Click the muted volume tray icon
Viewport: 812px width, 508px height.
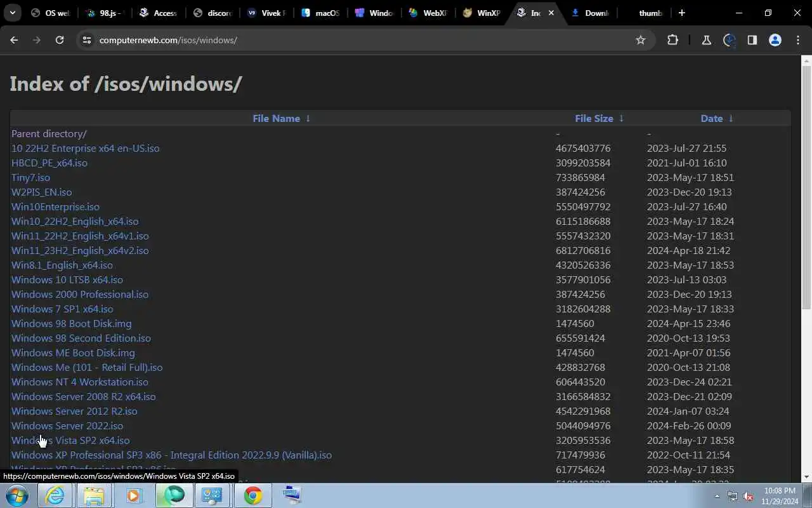[749, 496]
